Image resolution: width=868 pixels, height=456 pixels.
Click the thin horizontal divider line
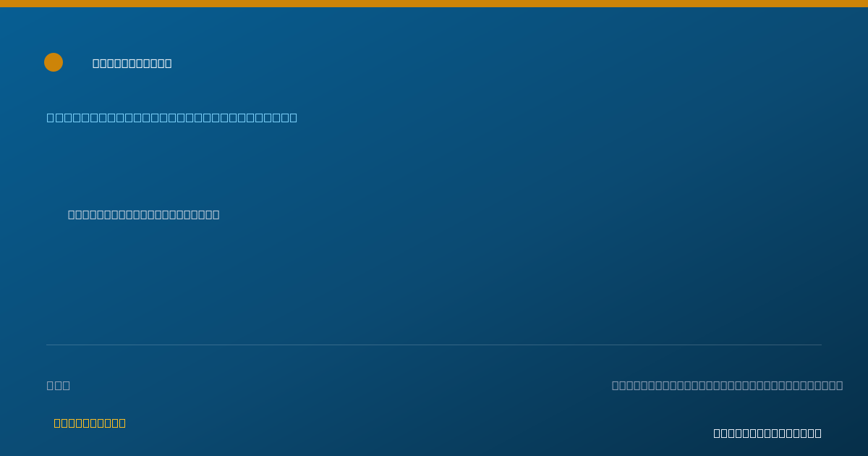coord(434,345)
